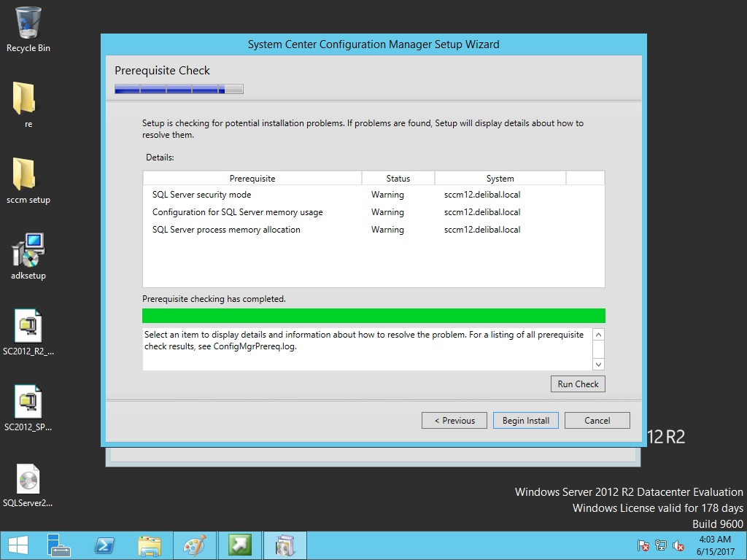747x560 pixels.
Task: Open Paint from the taskbar
Action: click(x=195, y=545)
